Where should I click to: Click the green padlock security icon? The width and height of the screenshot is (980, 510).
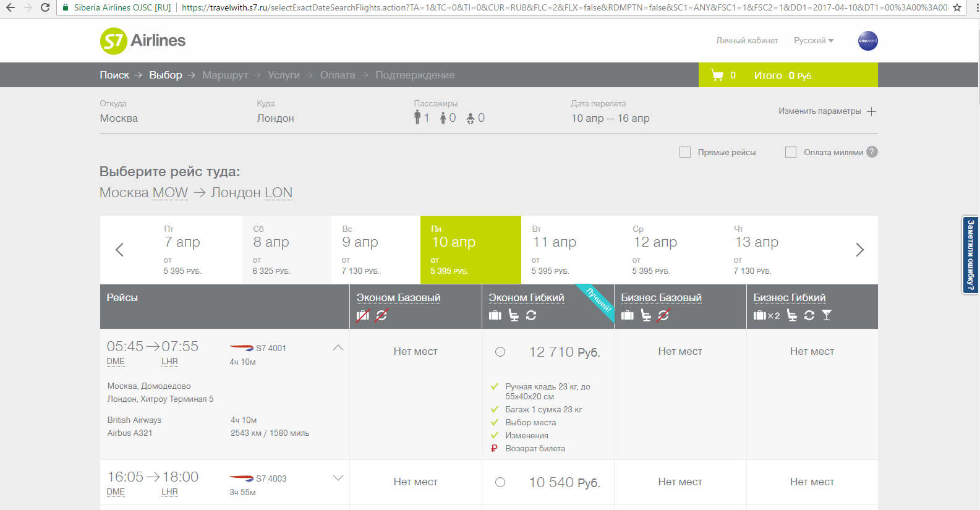point(66,7)
